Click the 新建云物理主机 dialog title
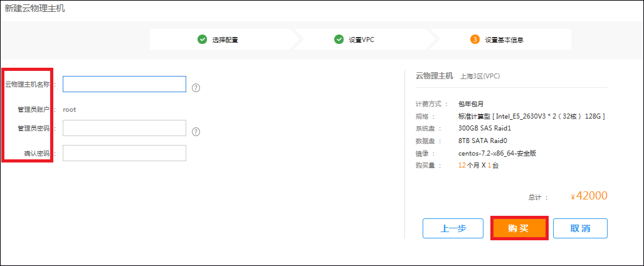Image resolution: width=644 pixels, height=266 pixels. coord(34,9)
